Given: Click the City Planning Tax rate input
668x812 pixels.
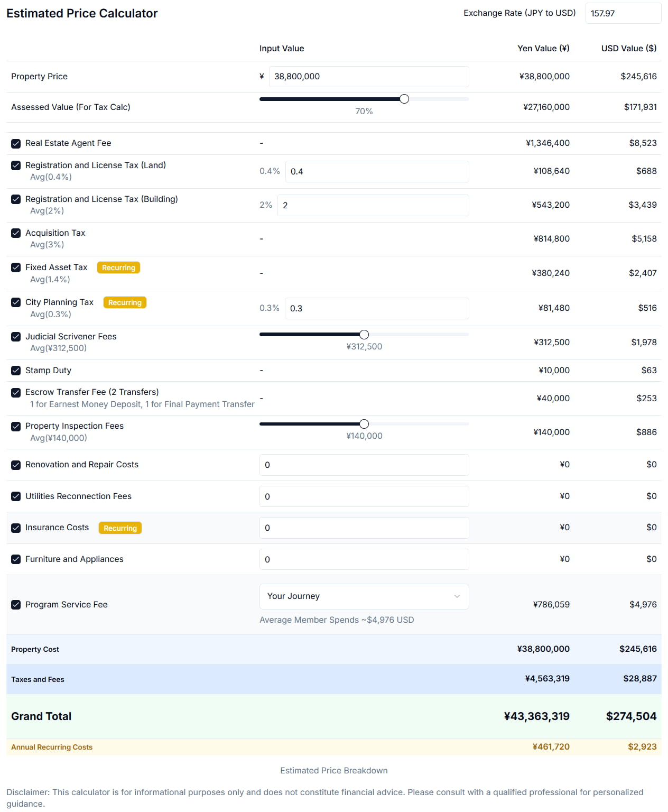Looking at the screenshot, I should 376,309.
